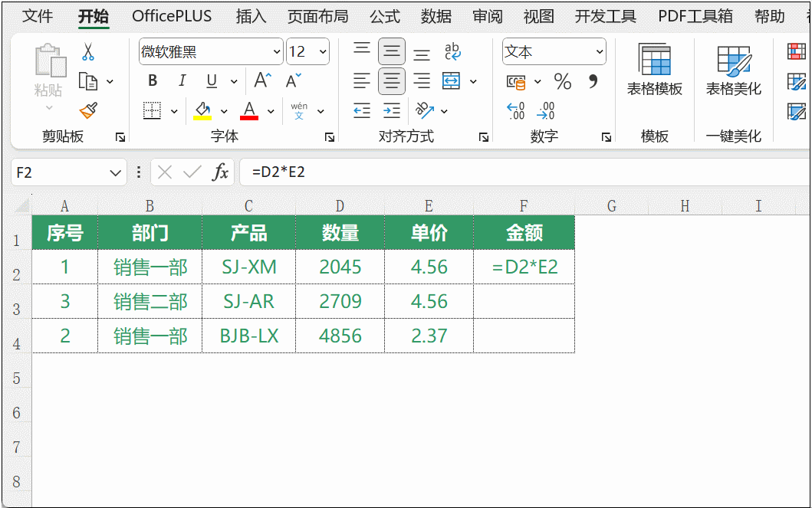Align text to top
Image resolution: width=812 pixels, height=508 pixels.
(361, 50)
